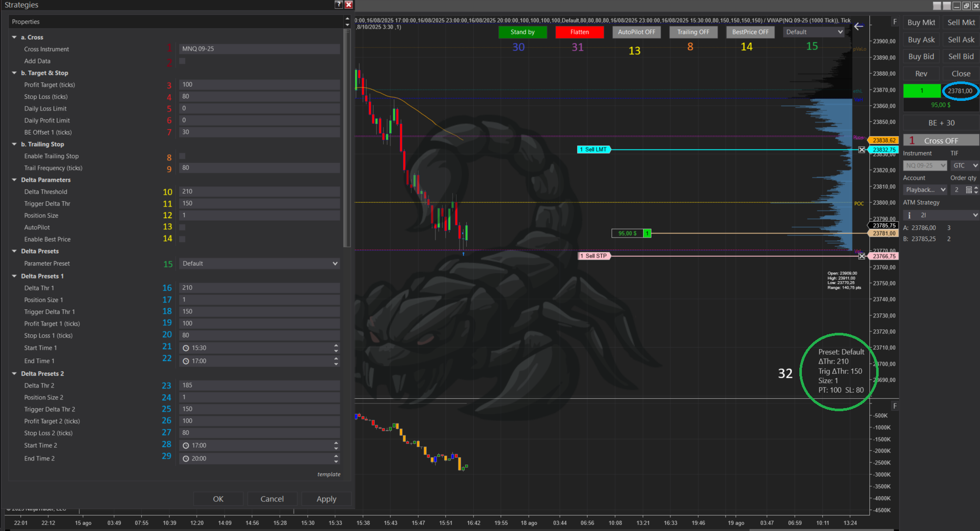Open the TIF dropdown showing GTC
This screenshot has width=980, height=531.
965,165
